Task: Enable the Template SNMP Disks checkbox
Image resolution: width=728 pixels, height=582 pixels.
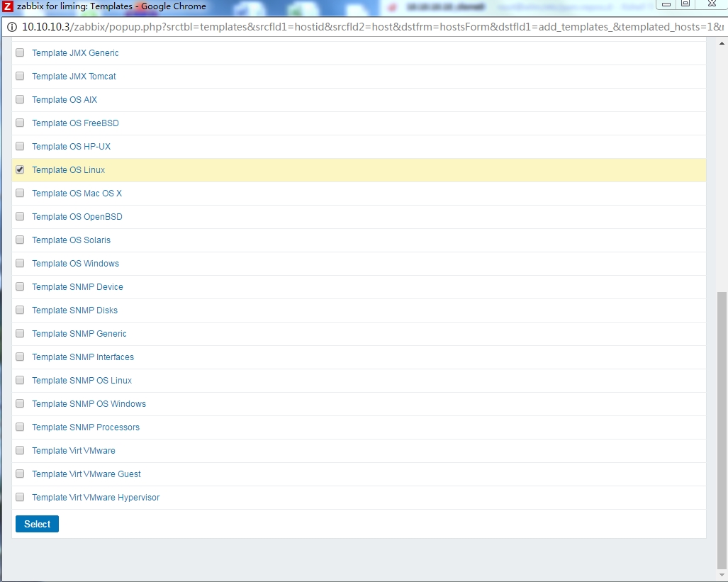Action: (x=20, y=310)
